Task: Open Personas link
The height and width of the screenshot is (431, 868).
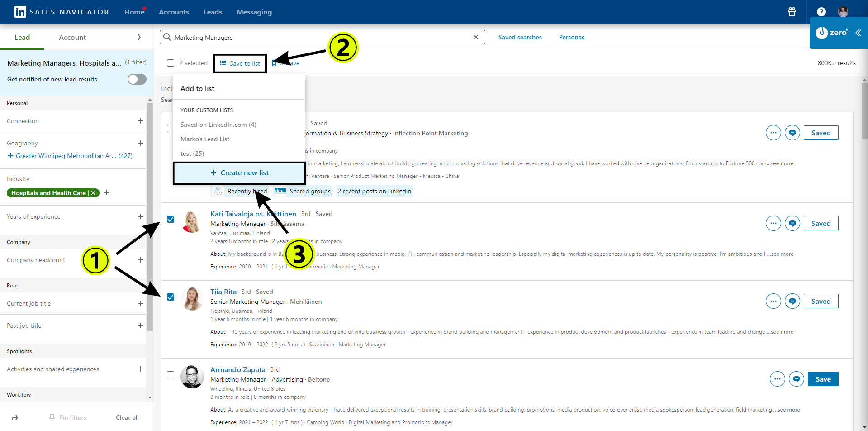Action: click(x=572, y=37)
